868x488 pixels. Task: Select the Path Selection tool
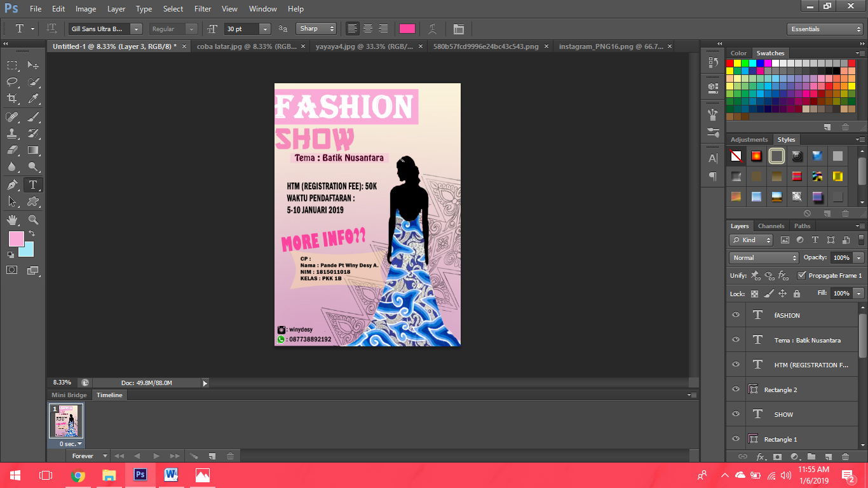(12, 201)
